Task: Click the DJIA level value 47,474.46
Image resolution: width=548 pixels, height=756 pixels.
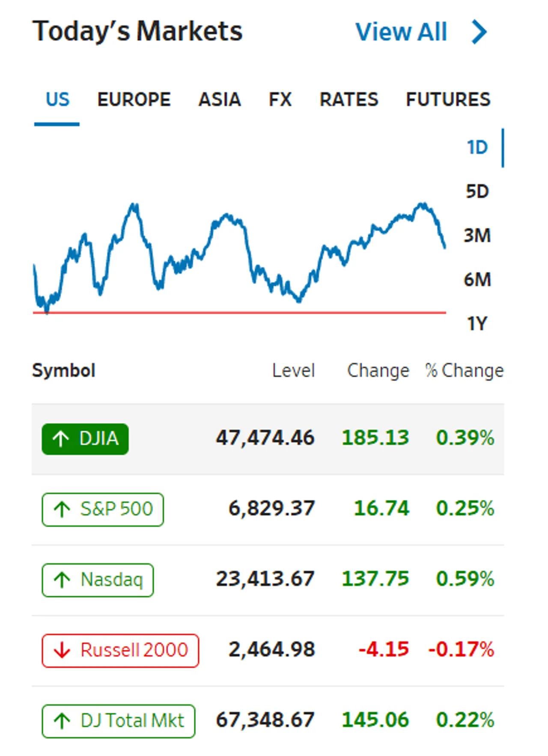Action: 265,438
